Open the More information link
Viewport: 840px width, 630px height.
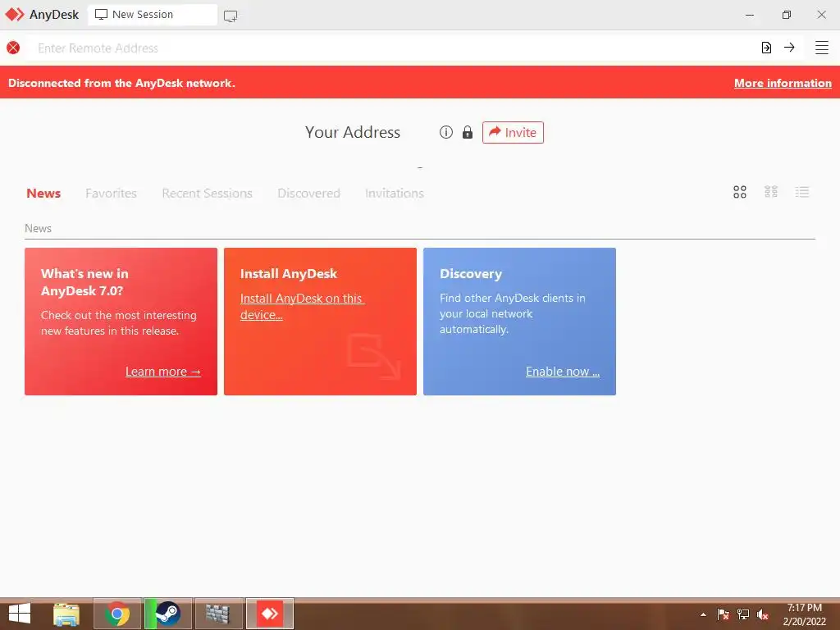coord(783,83)
